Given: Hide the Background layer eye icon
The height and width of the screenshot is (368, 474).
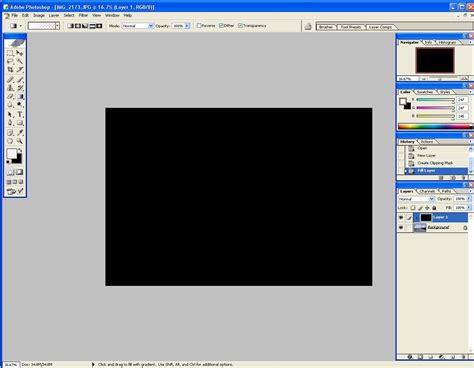Looking at the screenshot, I should pos(401,228).
